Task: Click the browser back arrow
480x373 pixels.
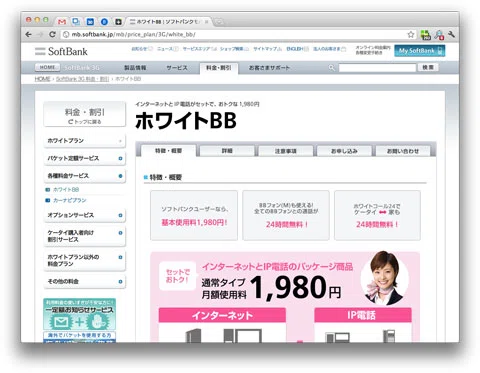Action: coord(29,34)
